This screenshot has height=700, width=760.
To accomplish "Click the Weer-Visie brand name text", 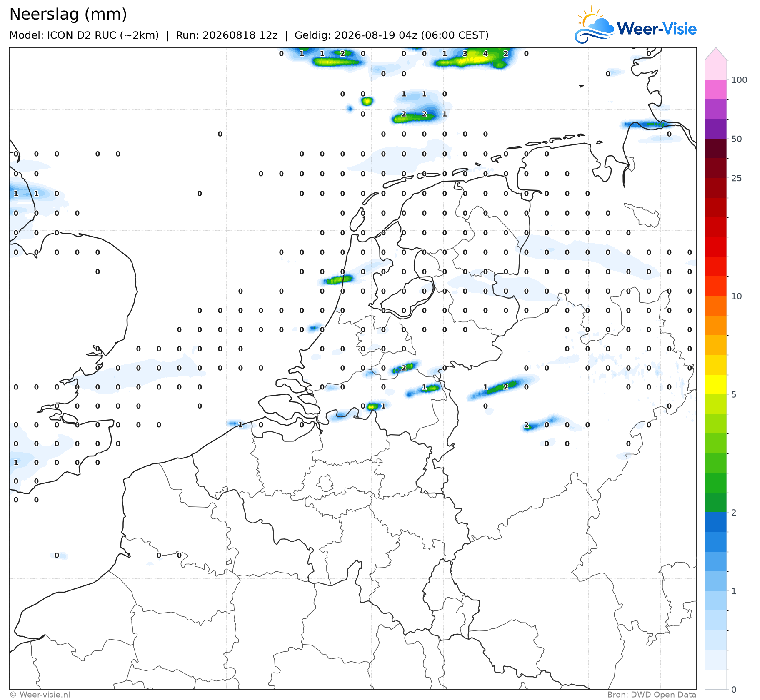I will tap(657, 29).
